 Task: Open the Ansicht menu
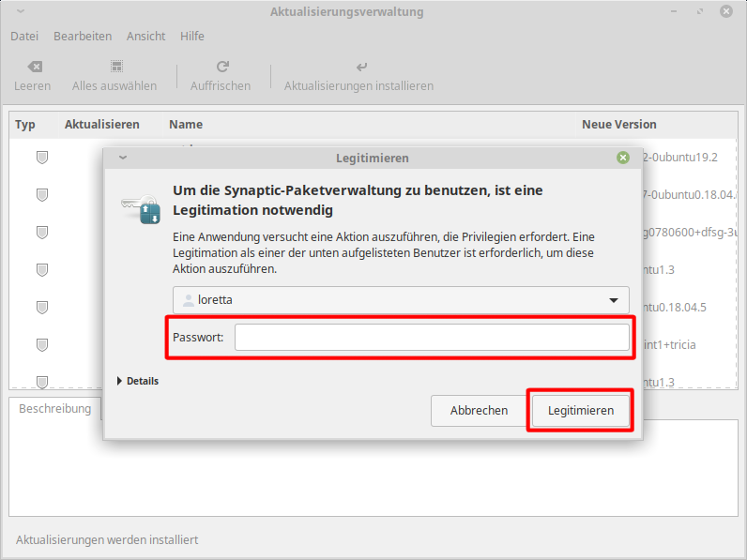click(145, 36)
